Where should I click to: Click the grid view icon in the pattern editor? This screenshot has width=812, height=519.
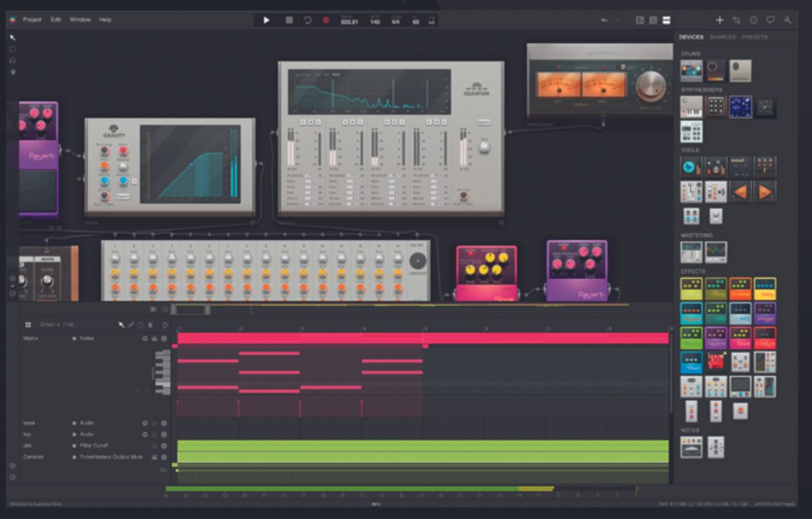point(27,325)
